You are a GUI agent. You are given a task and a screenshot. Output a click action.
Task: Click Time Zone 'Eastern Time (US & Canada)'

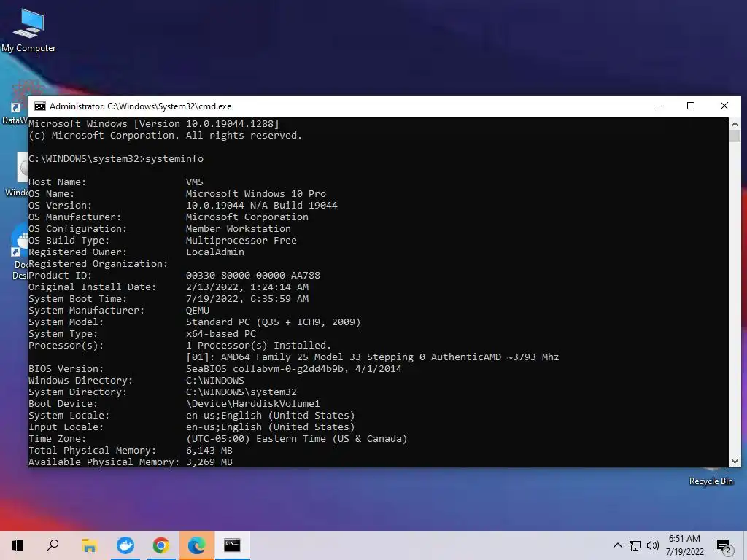pos(332,438)
